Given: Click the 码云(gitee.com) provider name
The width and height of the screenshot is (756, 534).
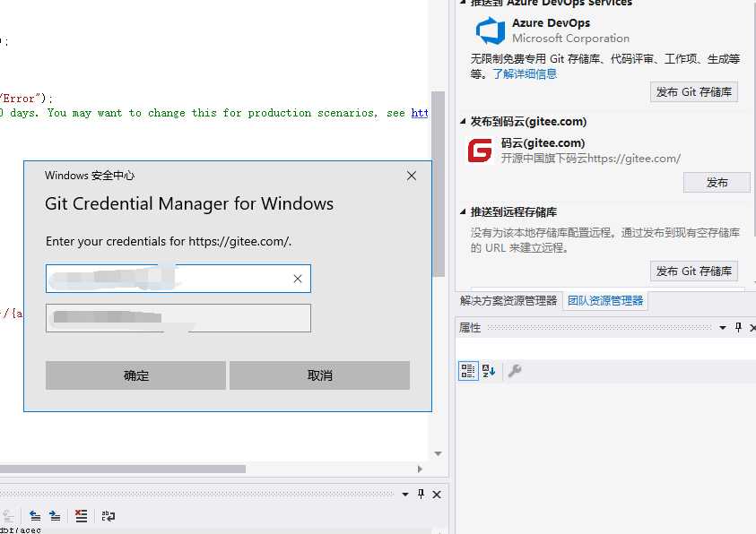Looking at the screenshot, I should [x=543, y=143].
